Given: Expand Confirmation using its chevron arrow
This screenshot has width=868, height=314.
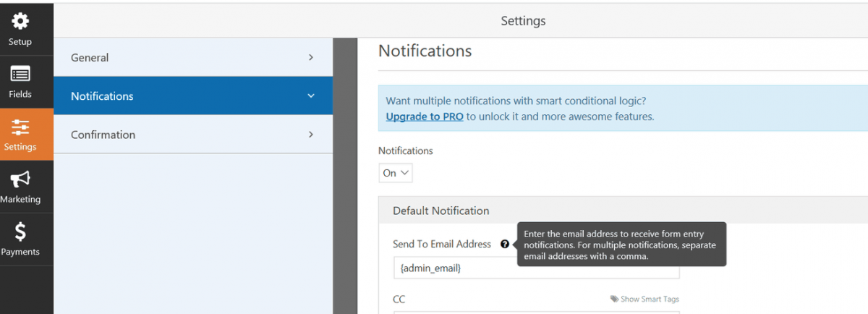Looking at the screenshot, I should tap(311, 135).
